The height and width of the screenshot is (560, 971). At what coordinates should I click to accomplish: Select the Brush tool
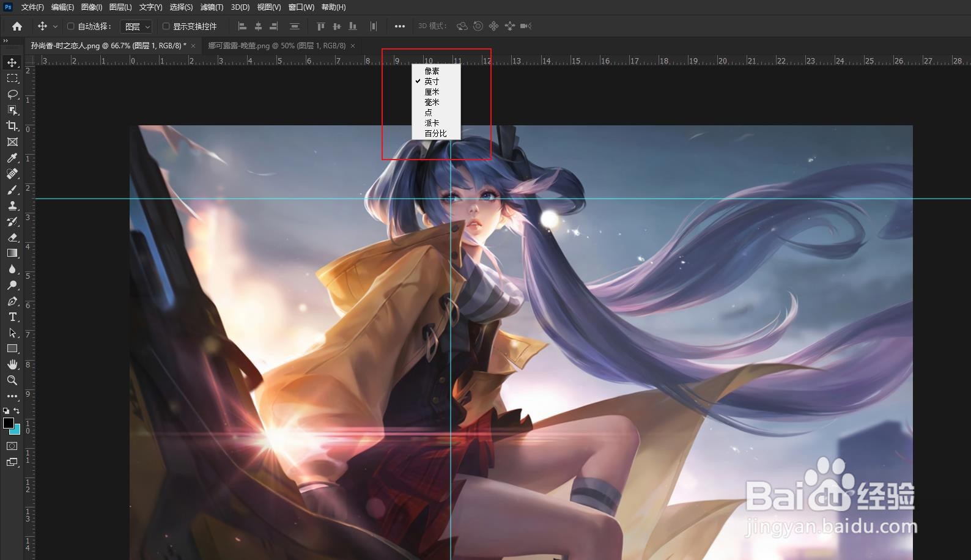(12, 190)
